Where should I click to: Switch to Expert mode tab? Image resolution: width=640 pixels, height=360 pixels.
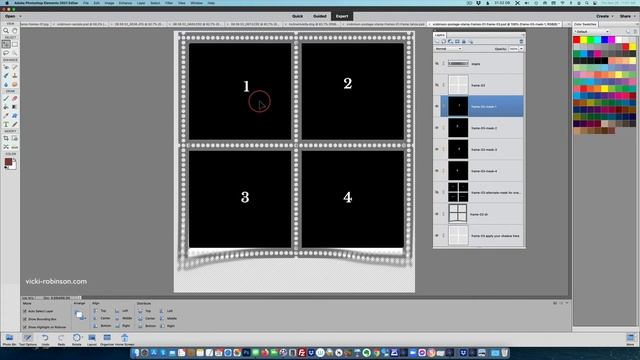[342, 16]
